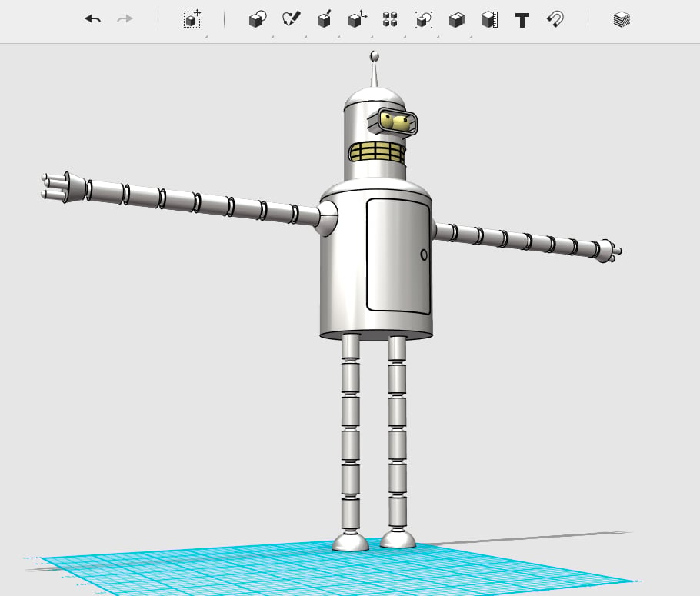Redo the undone action
700x596 pixels.
(x=125, y=18)
